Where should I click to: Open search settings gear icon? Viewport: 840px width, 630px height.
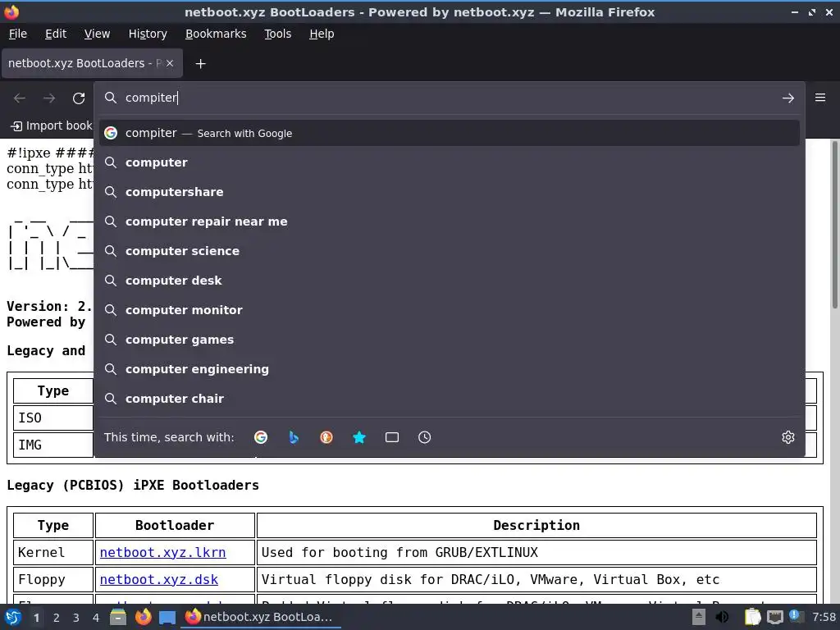[787, 437]
